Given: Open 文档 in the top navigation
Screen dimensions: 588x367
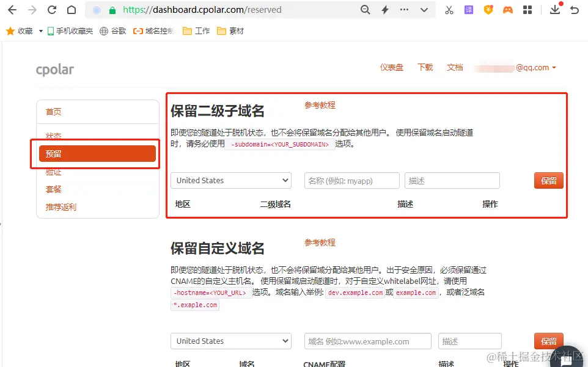Looking at the screenshot, I should [x=455, y=67].
